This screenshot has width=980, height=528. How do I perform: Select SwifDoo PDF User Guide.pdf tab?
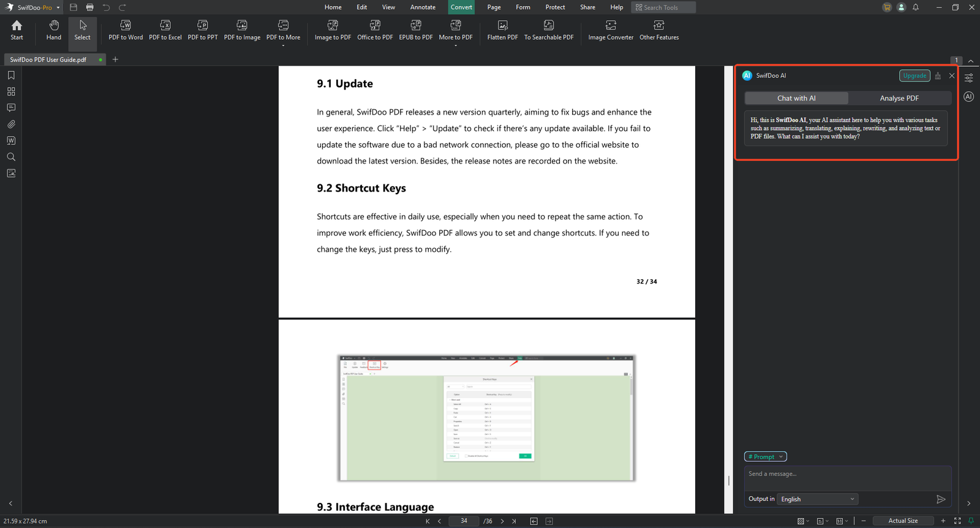pyautogui.click(x=55, y=59)
